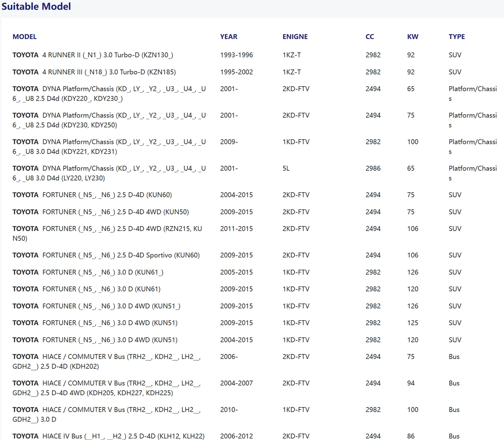Click the YEAR column header
Image resolution: width=504 pixels, height=440 pixels.
pyautogui.click(x=229, y=37)
